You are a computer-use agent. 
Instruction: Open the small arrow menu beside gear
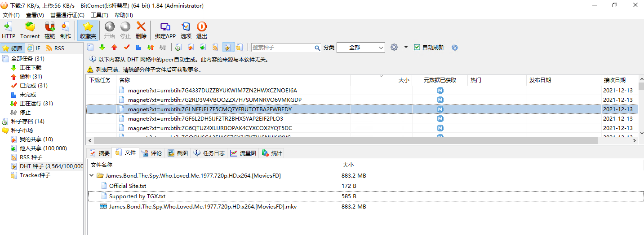[406, 47]
